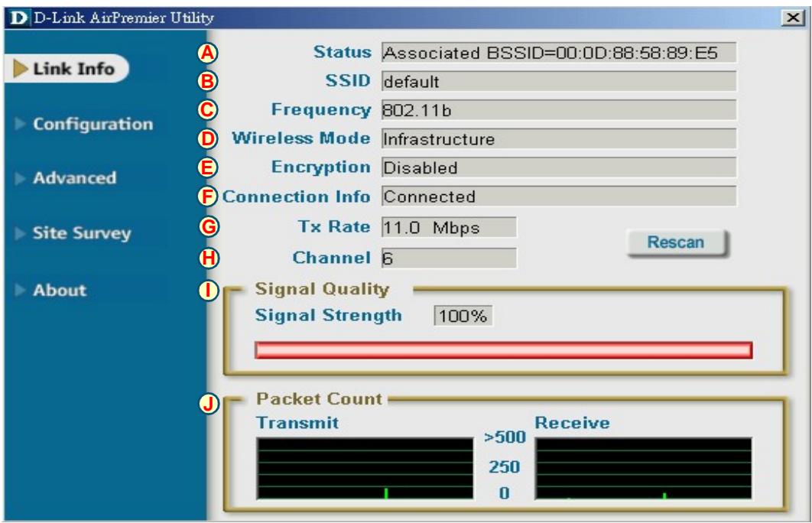
Task: Click the D-Link AirPremier Utility title text
Action: [124, 18]
